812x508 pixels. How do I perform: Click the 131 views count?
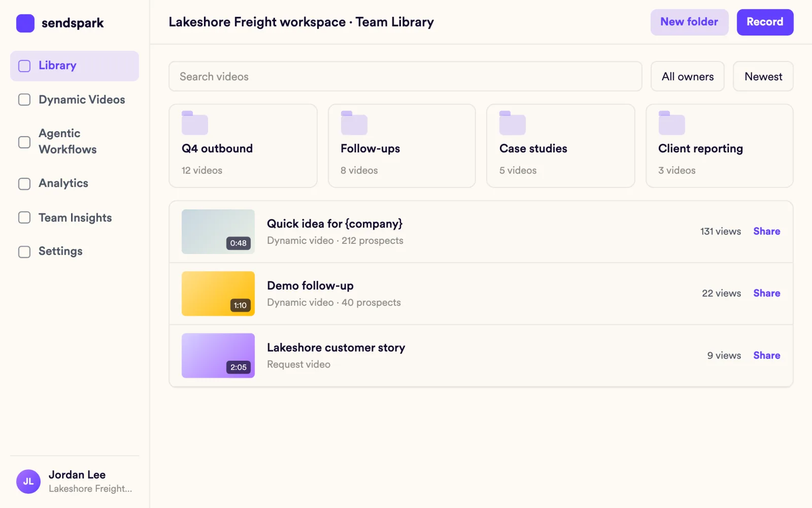(720, 231)
